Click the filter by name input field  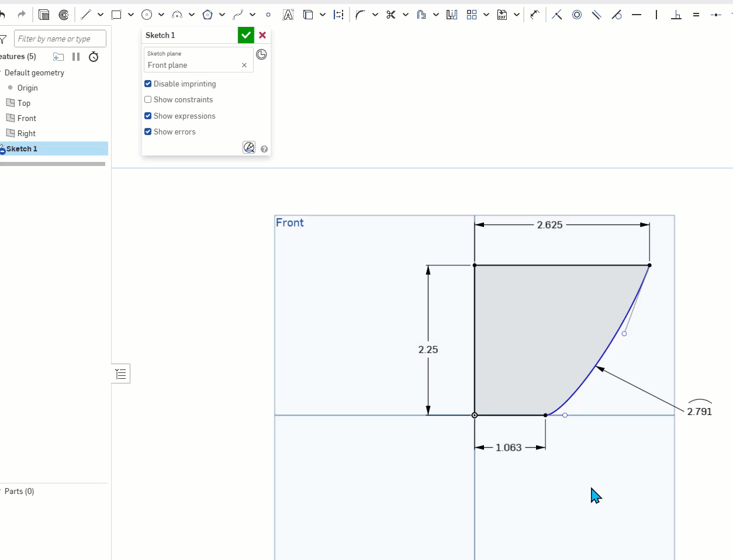click(60, 39)
